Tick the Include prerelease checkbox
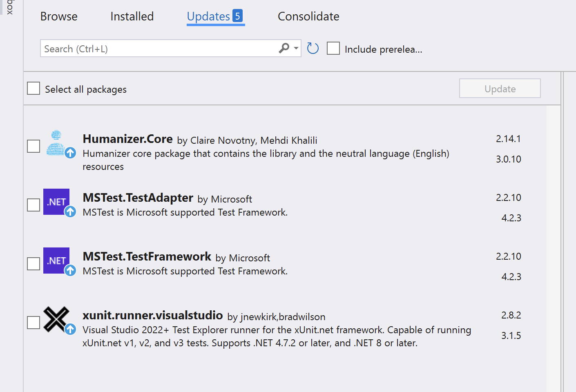576x392 pixels. pyautogui.click(x=333, y=48)
